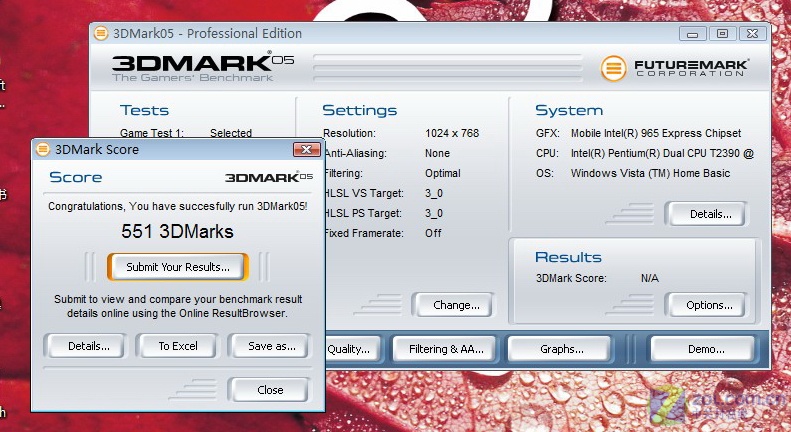Screen dimensions: 791x432
Task: Open Graphs... in the bottom bar
Action: pos(559,349)
